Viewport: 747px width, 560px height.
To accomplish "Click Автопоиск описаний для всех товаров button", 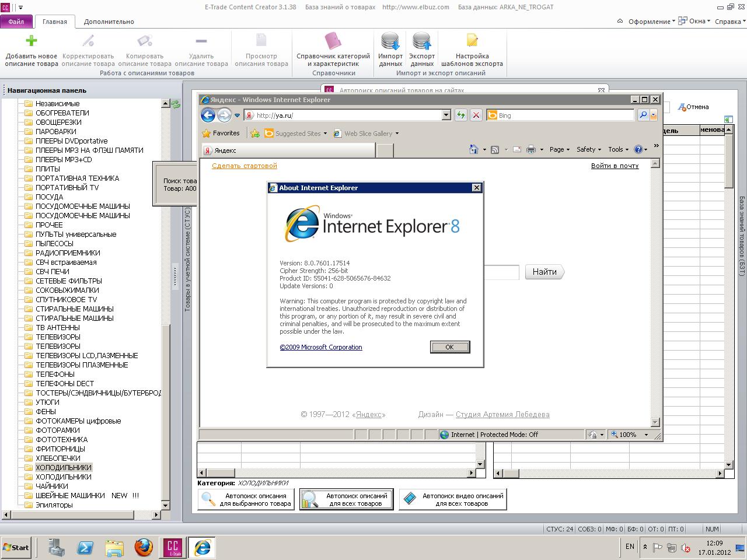I will pyautogui.click(x=347, y=499).
